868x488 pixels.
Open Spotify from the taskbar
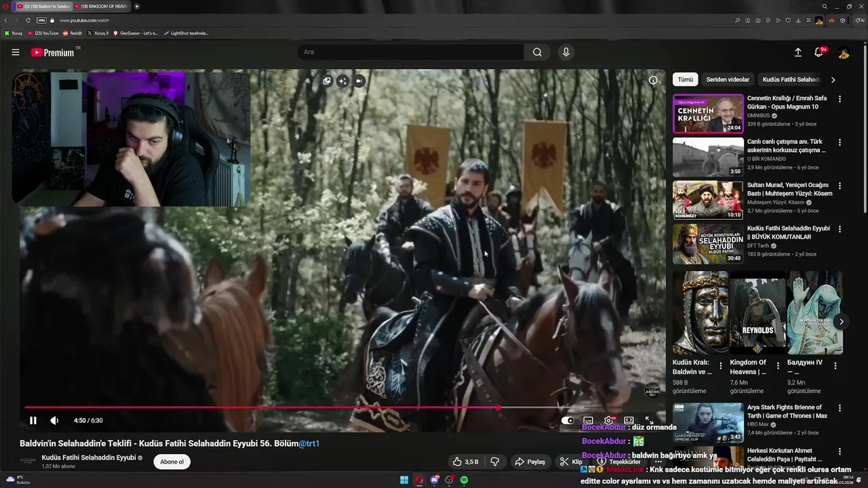tap(464, 480)
